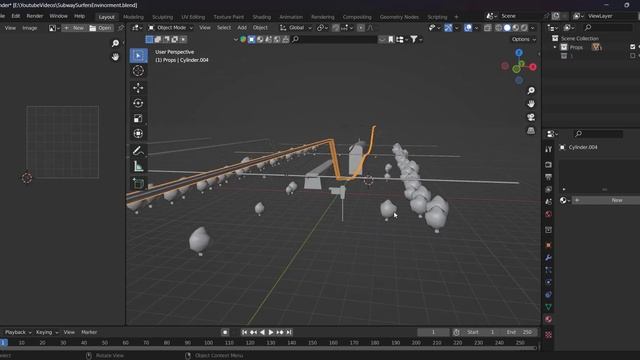Click the red X axis gizmo handle

[x=533, y=67]
